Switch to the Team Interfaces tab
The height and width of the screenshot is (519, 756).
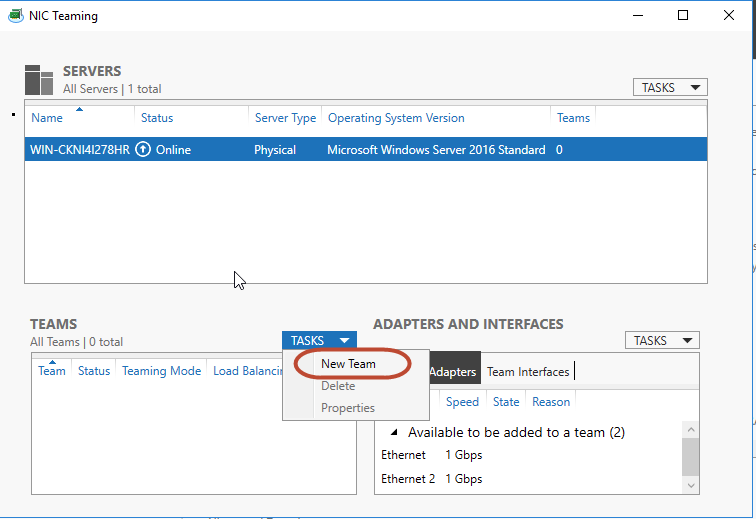pyautogui.click(x=528, y=372)
